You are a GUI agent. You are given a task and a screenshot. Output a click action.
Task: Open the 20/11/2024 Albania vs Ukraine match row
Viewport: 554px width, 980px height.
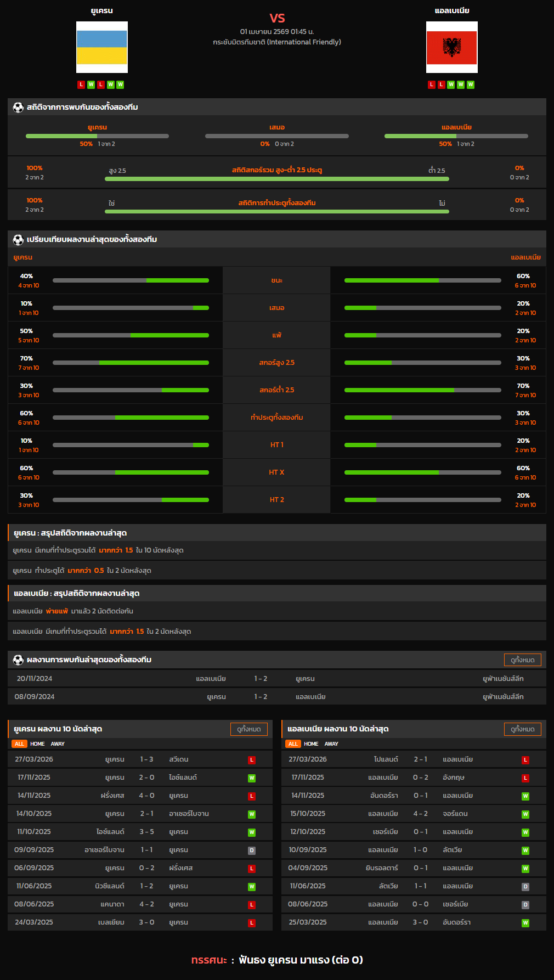[276, 679]
